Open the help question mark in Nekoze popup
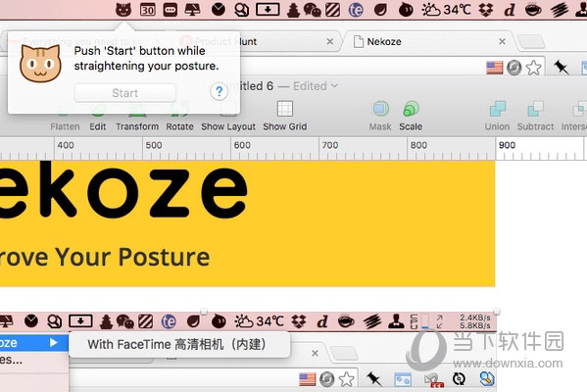 pyautogui.click(x=219, y=91)
